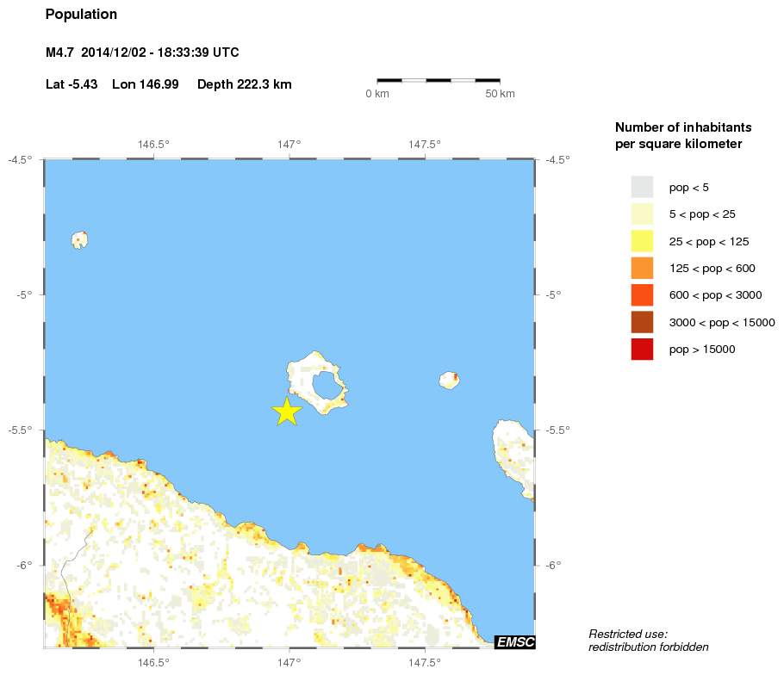Click the '50 km' scale bar label

click(x=500, y=94)
